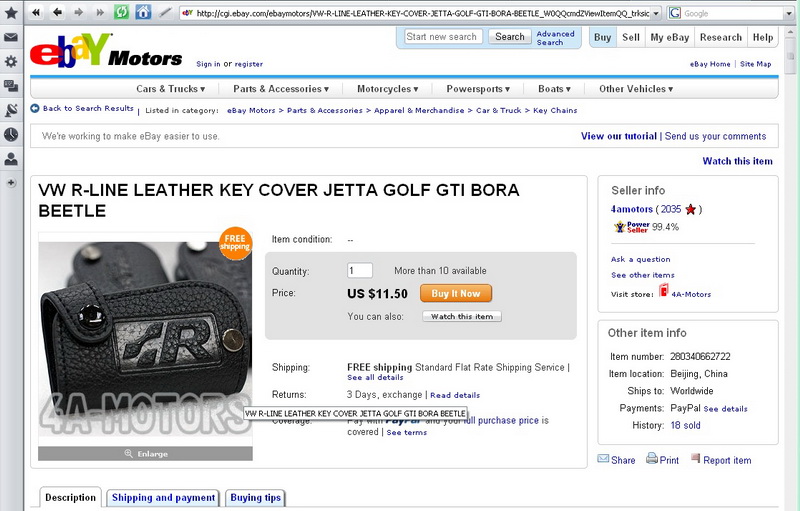Image resolution: width=800 pixels, height=511 pixels.
Task: Open history clock panel in sidebar
Action: 11,135
